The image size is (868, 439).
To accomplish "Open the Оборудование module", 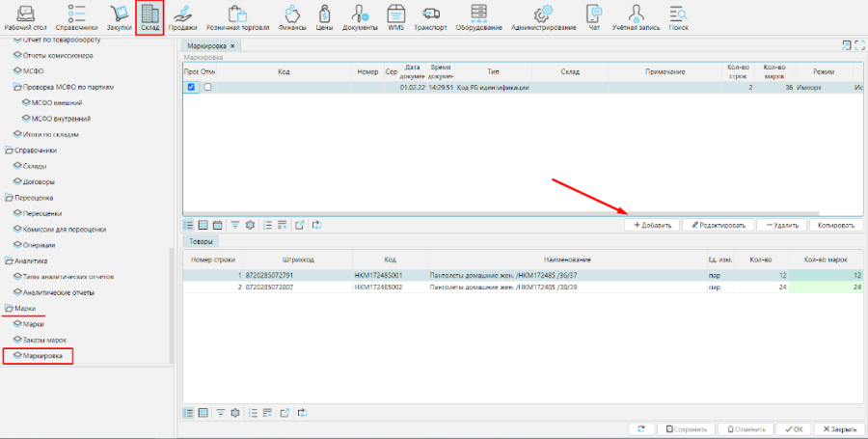I will tap(478, 17).
